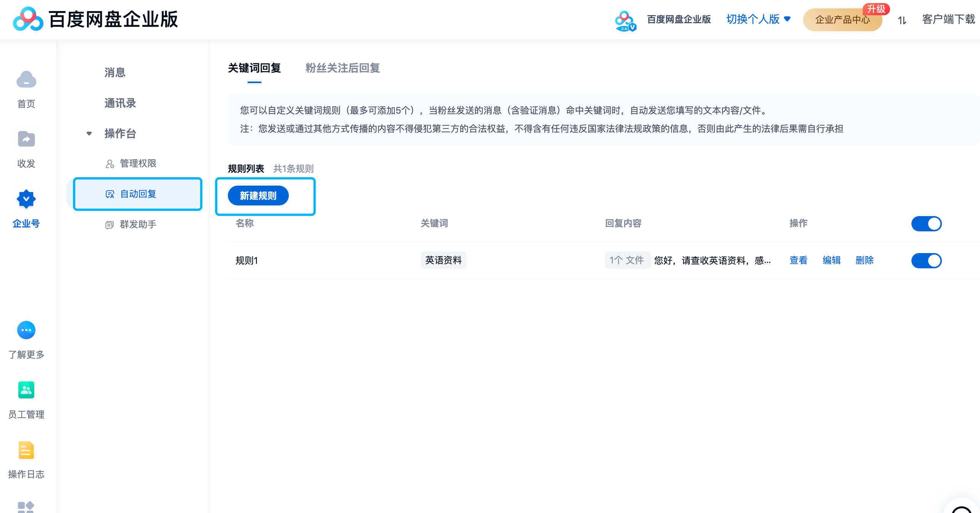Switch to the 关键词回复 tab
Image resolution: width=980 pixels, height=513 pixels.
(x=254, y=68)
